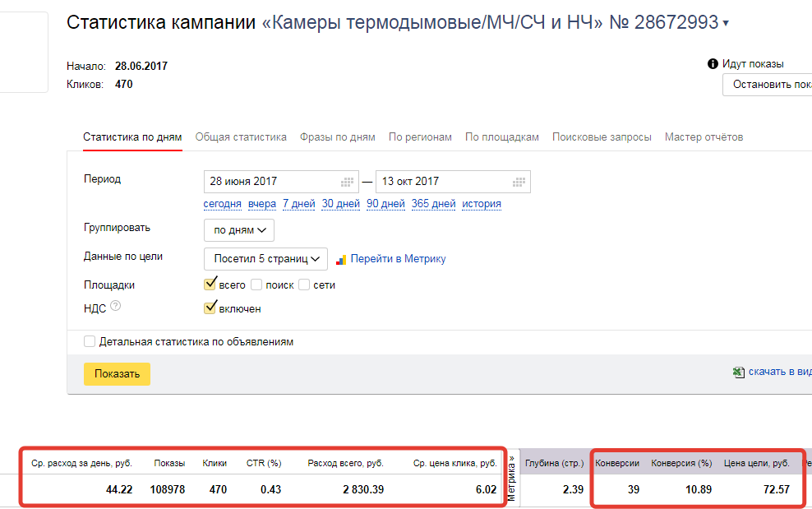812x509 pixels.
Task: Click the CTR (%) column header
Action: coord(264,464)
